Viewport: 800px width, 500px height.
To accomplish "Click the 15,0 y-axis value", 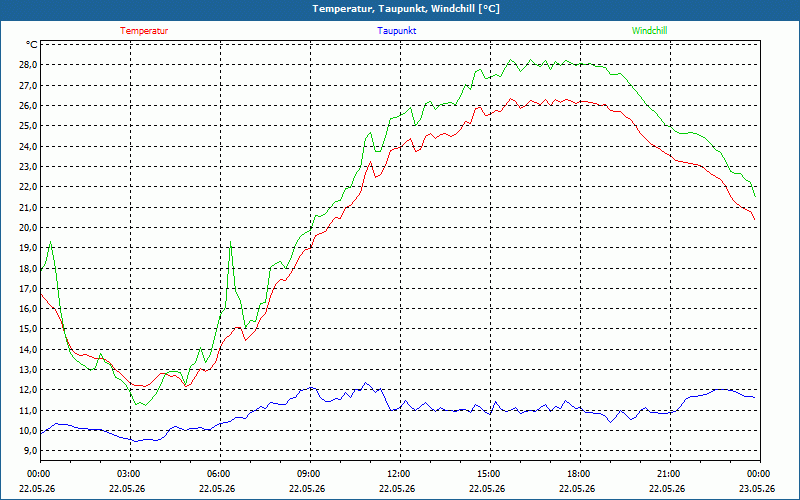I will (x=29, y=329).
